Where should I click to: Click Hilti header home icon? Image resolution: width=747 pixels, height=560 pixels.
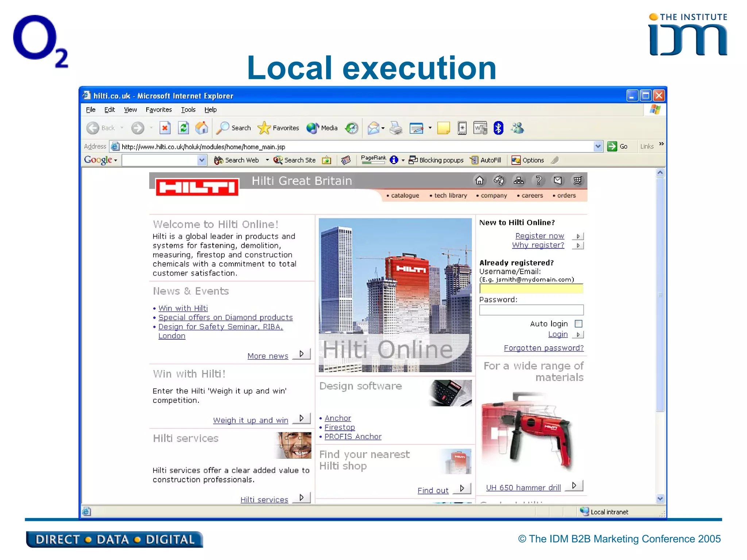(x=479, y=180)
